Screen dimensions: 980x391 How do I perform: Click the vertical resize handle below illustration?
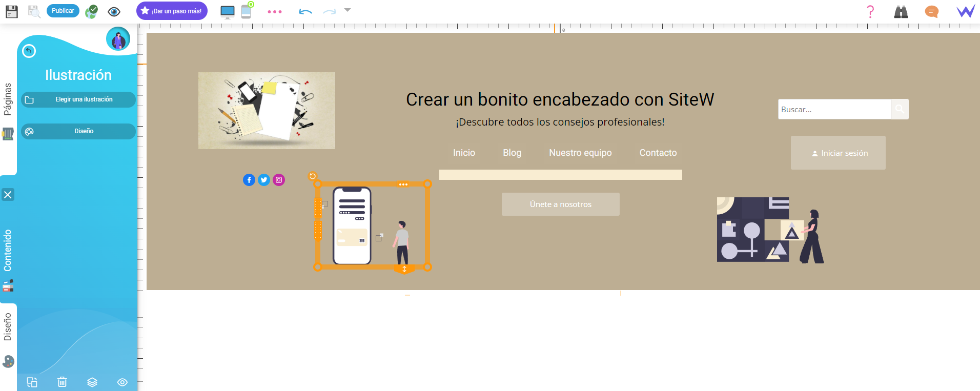point(404,269)
